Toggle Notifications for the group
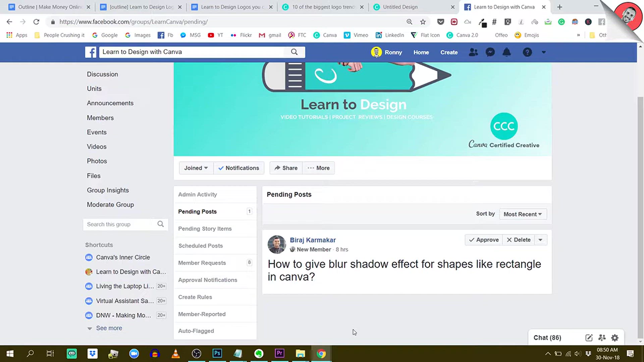The image size is (644, 362). point(239,168)
